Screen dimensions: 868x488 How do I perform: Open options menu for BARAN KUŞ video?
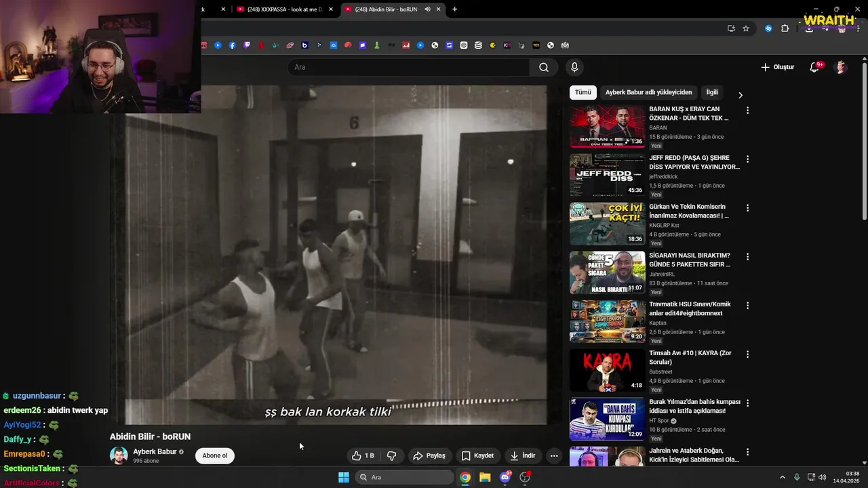click(x=747, y=110)
